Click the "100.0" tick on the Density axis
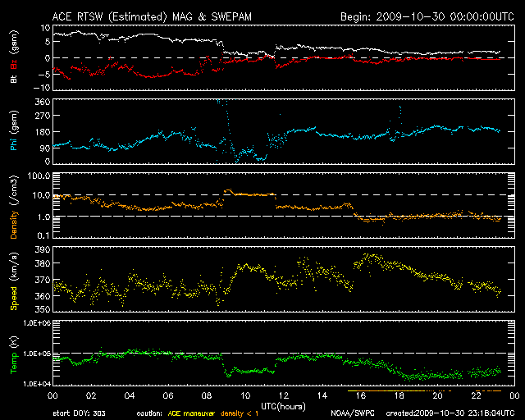The height and width of the screenshot is (420, 525). pyautogui.click(x=39, y=176)
